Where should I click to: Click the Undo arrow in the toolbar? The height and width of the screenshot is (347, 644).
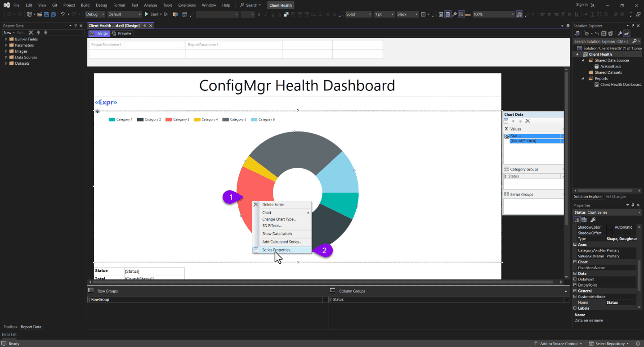tap(63, 14)
